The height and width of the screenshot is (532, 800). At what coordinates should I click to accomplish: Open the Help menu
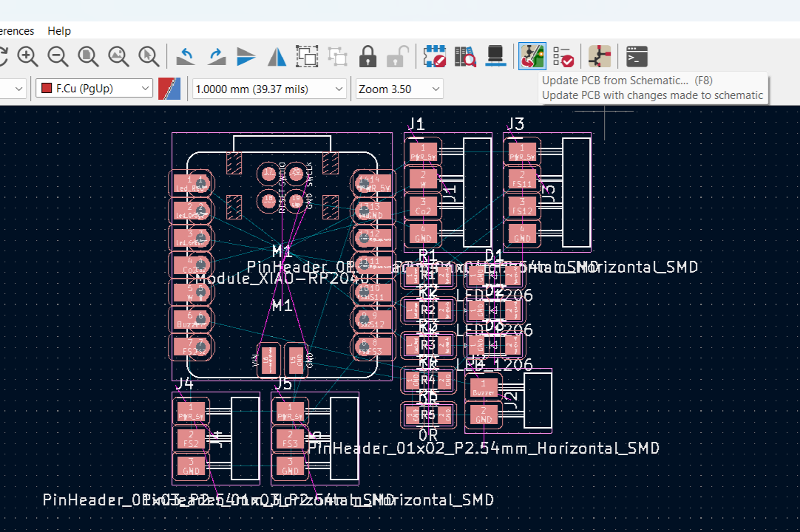coord(59,30)
